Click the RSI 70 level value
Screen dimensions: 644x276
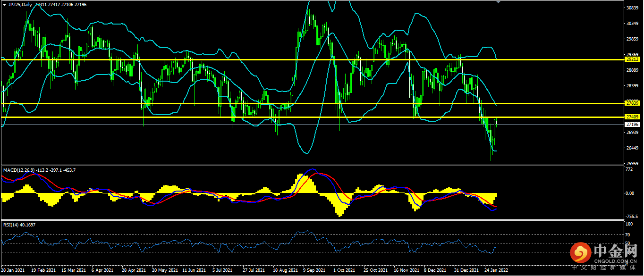pyautogui.click(x=627, y=234)
